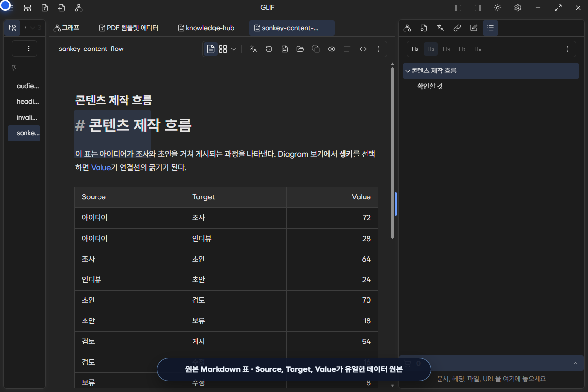The width and height of the screenshot is (588, 392).
Task: Click the import arrow document icon in title bar
Action: (61, 8)
